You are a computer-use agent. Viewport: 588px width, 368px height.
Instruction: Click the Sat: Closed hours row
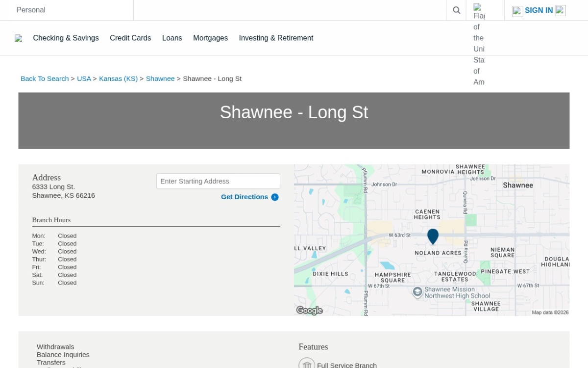[x=54, y=275]
